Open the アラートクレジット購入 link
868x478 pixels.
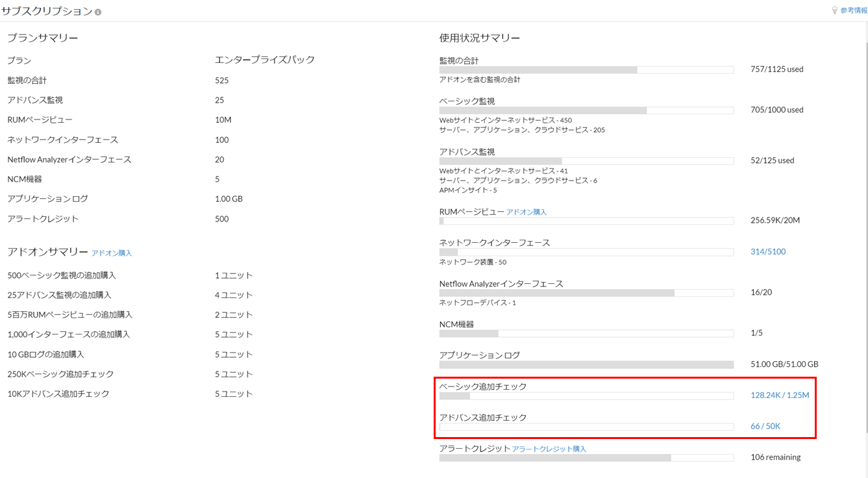pyautogui.click(x=549, y=449)
